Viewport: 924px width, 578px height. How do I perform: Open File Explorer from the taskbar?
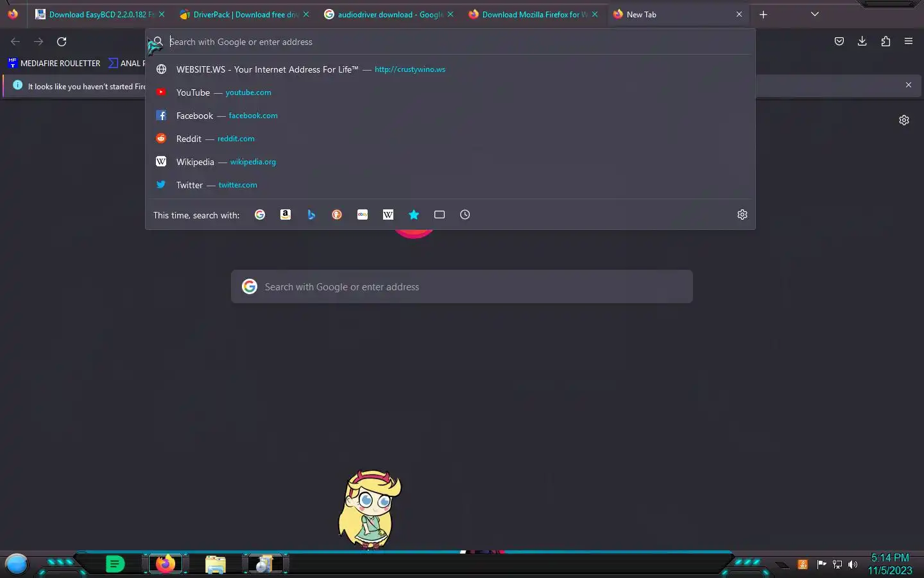pyautogui.click(x=216, y=565)
